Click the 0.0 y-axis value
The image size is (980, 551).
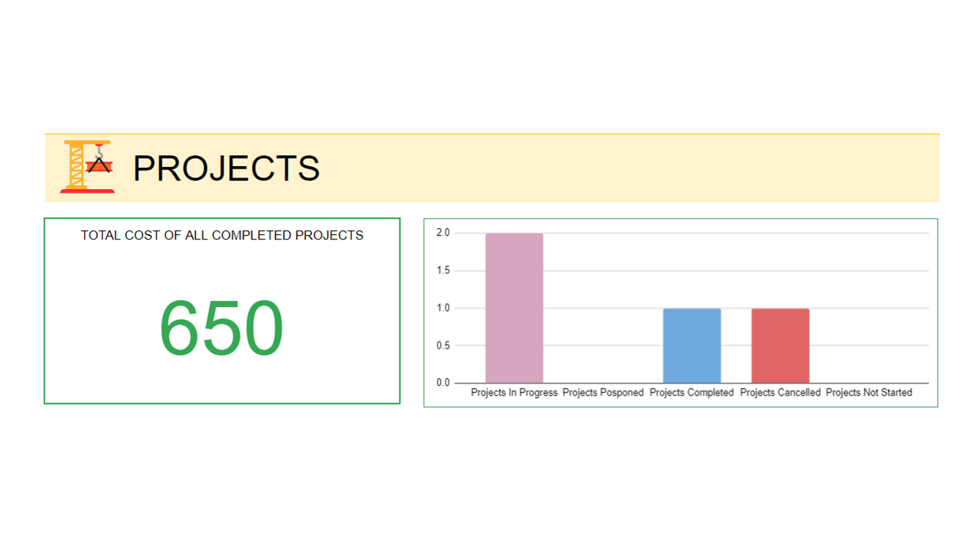(x=443, y=383)
